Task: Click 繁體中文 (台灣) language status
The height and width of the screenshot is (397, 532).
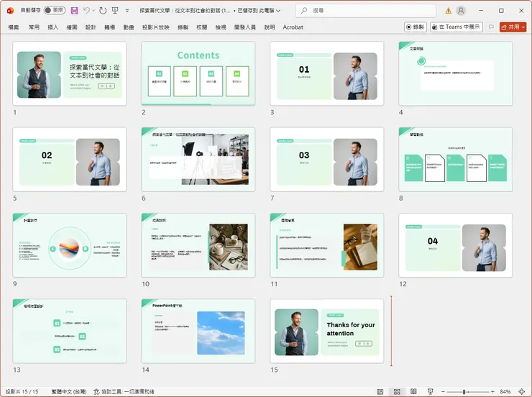Action: click(69, 391)
